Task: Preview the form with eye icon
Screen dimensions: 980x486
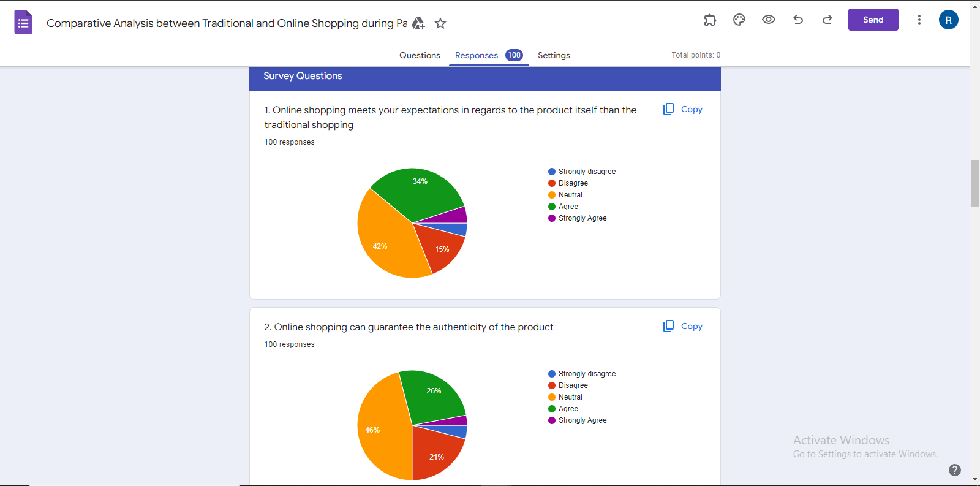Action: pyautogui.click(x=769, y=20)
